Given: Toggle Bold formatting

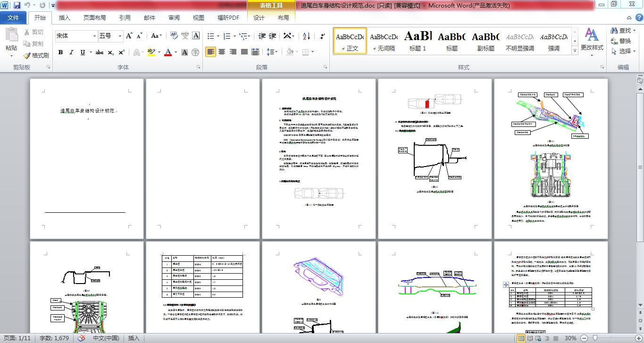Looking at the screenshot, I should (60, 52).
